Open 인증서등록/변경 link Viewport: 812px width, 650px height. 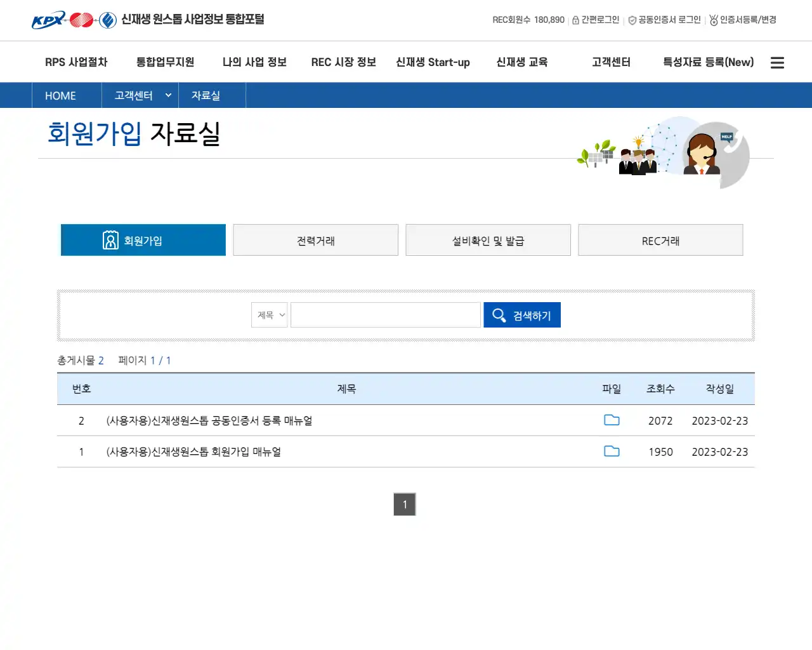743,20
